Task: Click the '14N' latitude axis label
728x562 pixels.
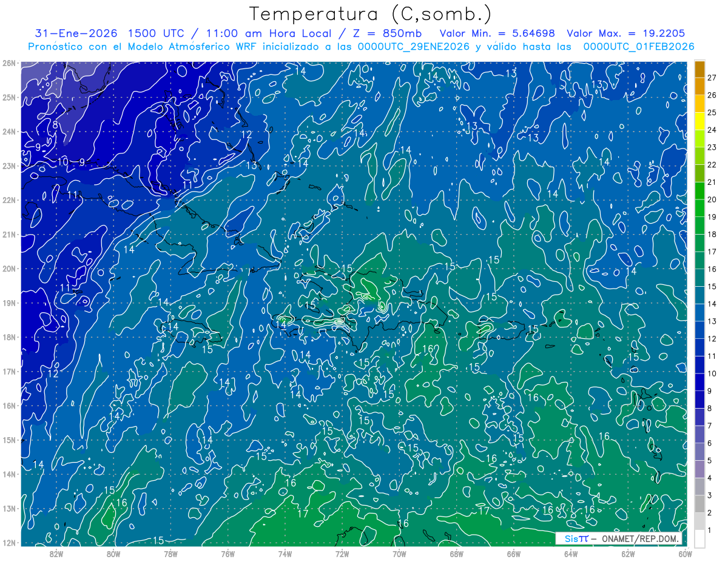Action: point(9,474)
